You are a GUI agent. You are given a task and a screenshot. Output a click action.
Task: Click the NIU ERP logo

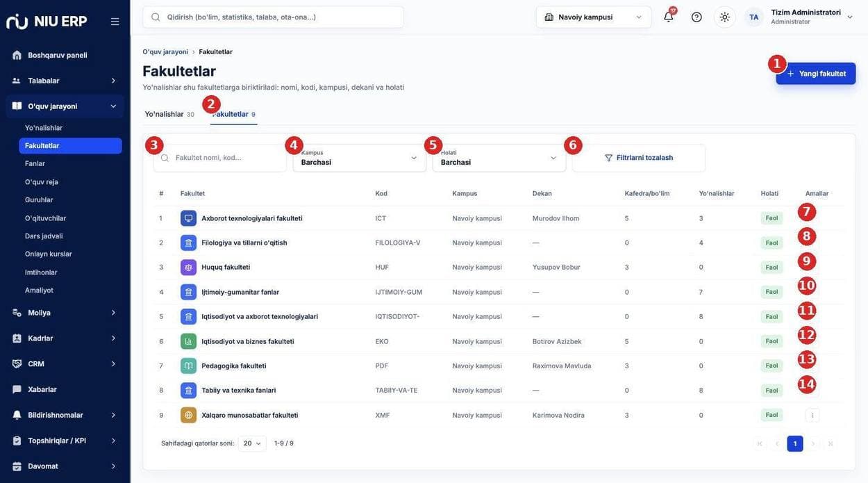pos(47,22)
